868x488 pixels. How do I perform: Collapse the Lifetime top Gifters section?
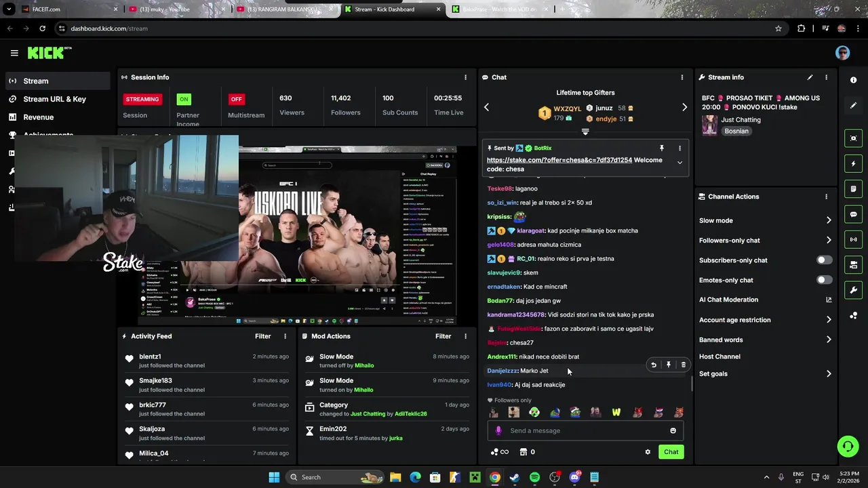[x=585, y=132]
